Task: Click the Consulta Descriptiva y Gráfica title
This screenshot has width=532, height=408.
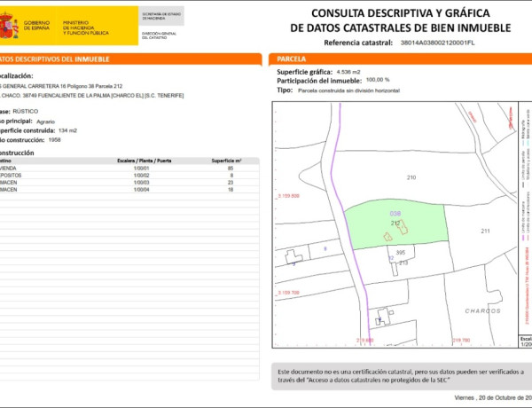Action: 401,20
